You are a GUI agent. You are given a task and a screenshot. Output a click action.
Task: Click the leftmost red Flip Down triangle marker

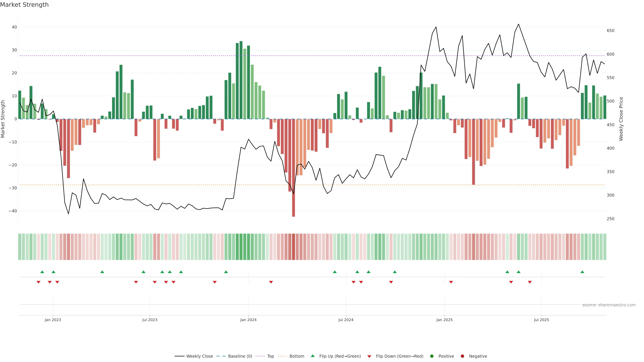(x=39, y=282)
